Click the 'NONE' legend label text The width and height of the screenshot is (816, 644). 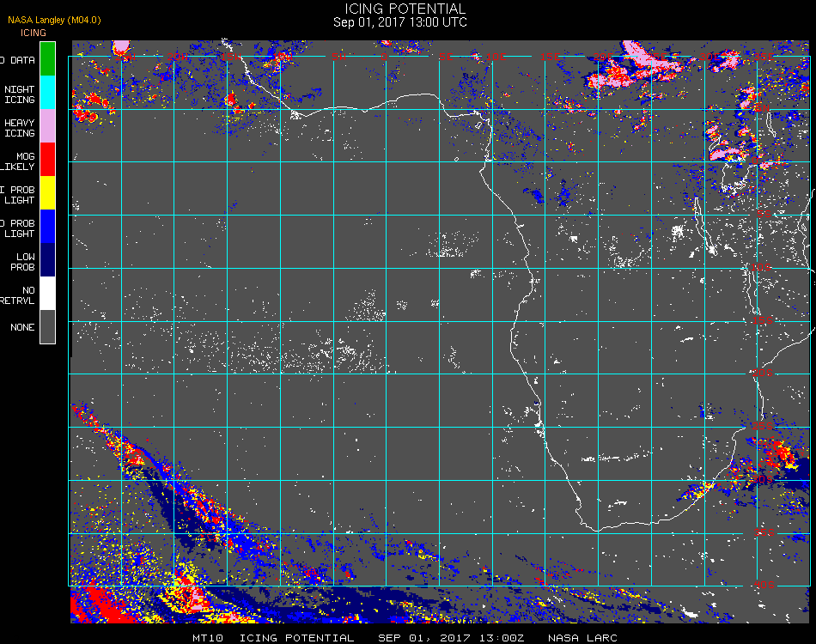(22, 327)
